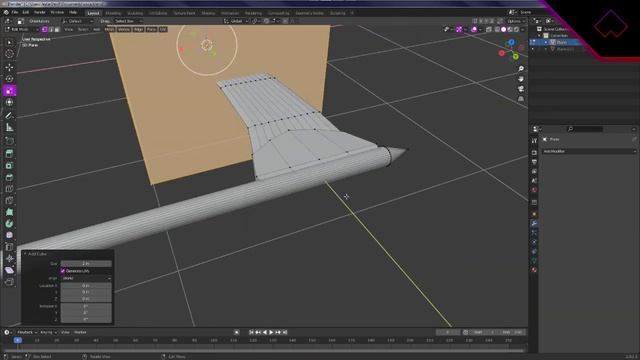The height and width of the screenshot is (360, 640).
Task: Enable vertex select mode
Action: pos(44,29)
